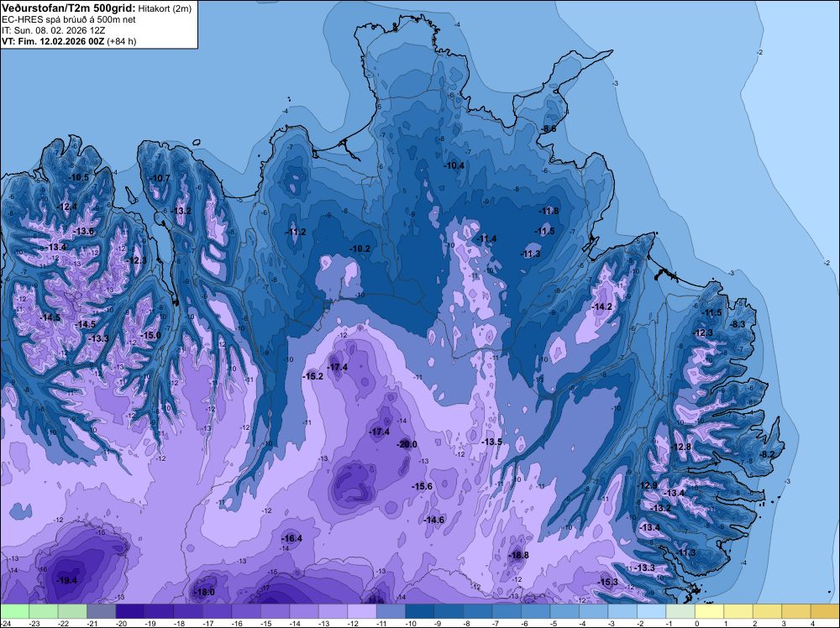Image resolution: width=840 pixels, height=628 pixels.
Task: Click the -8 label on the legend scale
Action: tap(466, 623)
